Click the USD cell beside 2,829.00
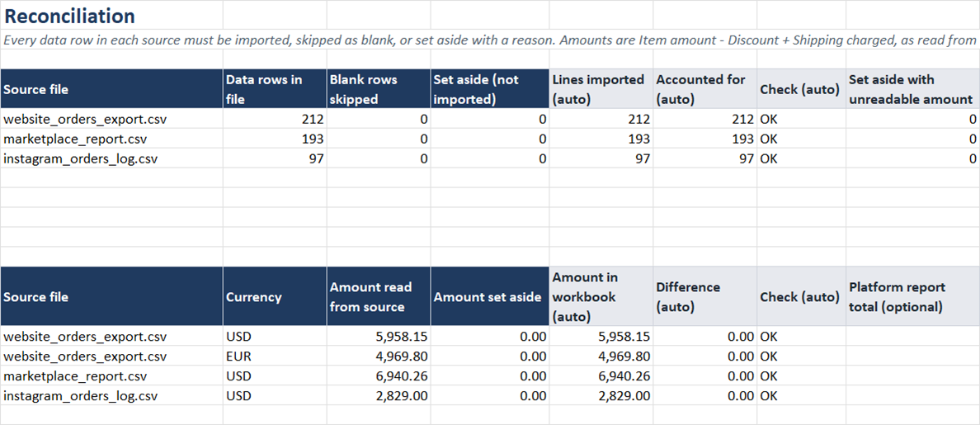The width and height of the screenshot is (980, 425). pyautogui.click(x=275, y=395)
